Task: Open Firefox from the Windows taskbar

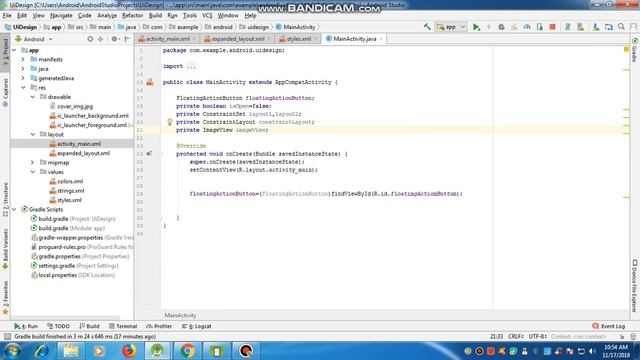Action: click(129, 351)
